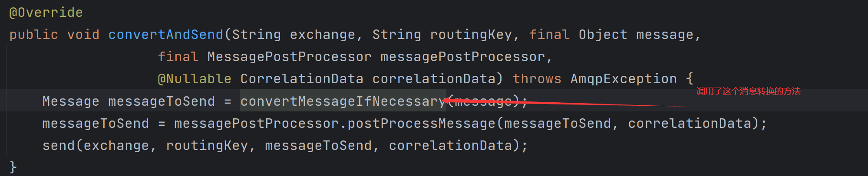Click the CorrelationData type name
The width and height of the screenshot is (868, 176).
(x=302, y=79)
